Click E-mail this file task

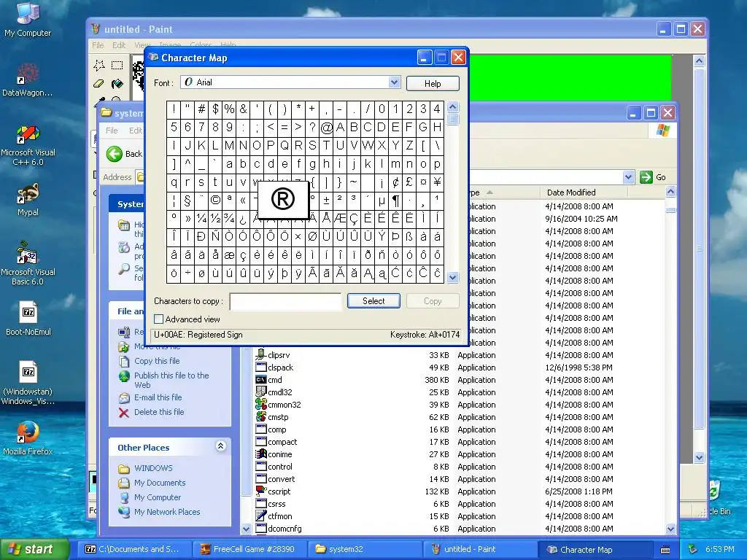click(158, 397)
